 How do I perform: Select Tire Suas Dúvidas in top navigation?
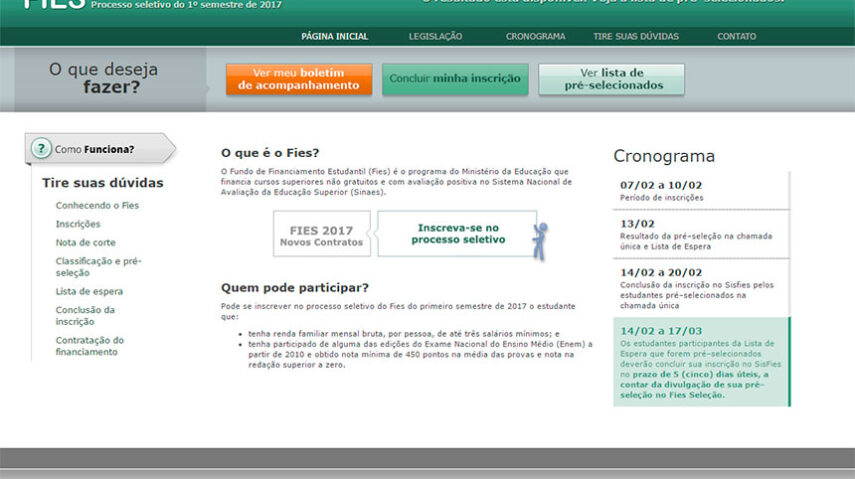pyautogui.click(x=636, y=36)
